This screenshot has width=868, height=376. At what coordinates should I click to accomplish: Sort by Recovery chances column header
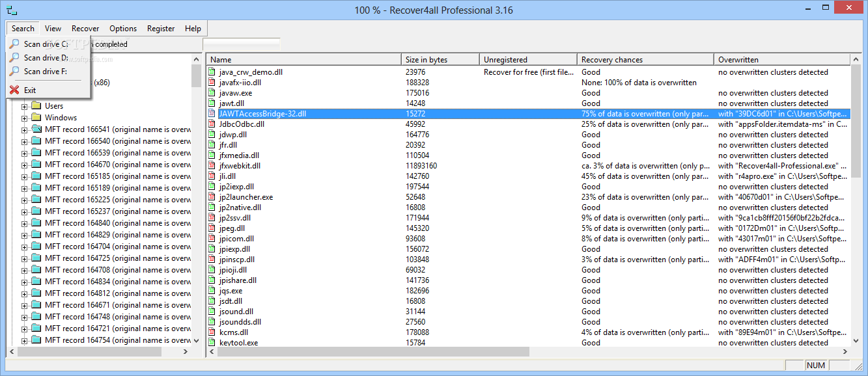pyautogui.click(x=645, y=59)
